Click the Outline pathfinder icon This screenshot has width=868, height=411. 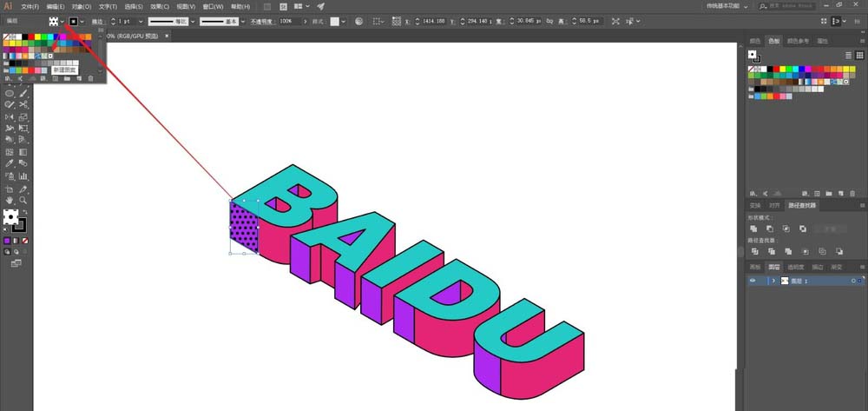tap(822, 251)
